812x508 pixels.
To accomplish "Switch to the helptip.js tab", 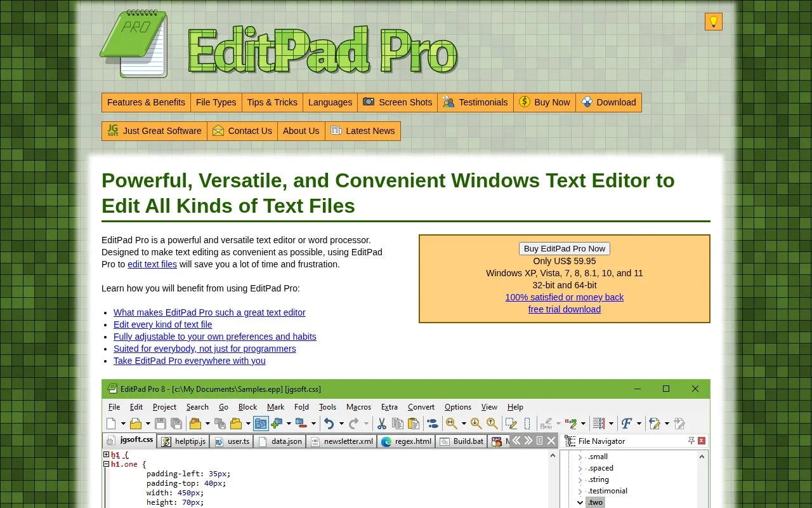I will click(184, 441).
